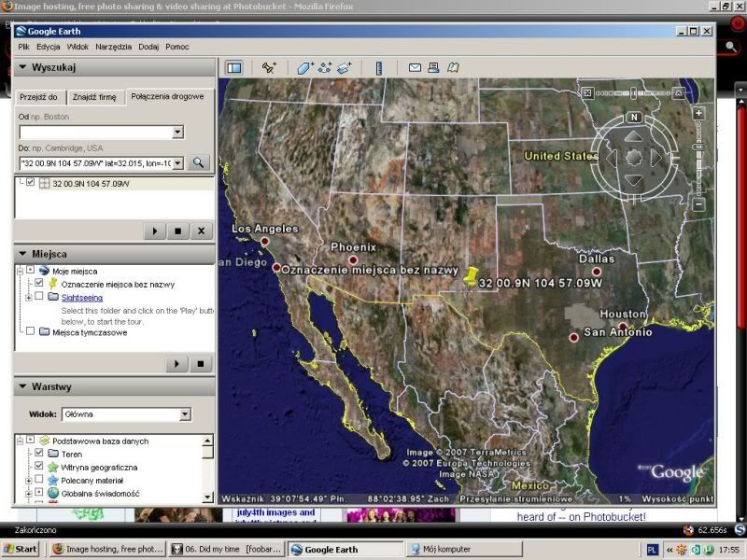This screenshot has width=747, height=560.
Task: Stop the tour in Miejsca panel
Action: coord(201,364)
